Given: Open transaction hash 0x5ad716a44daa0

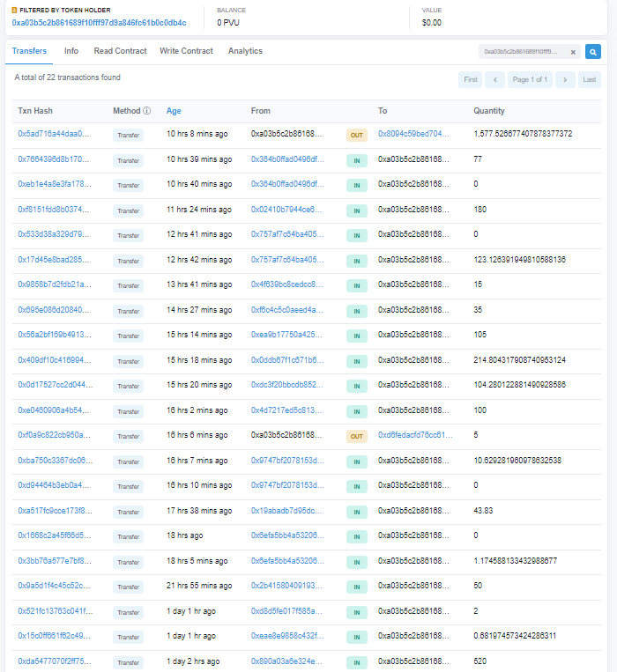Looking at the screenshot, I should [54, 134].
